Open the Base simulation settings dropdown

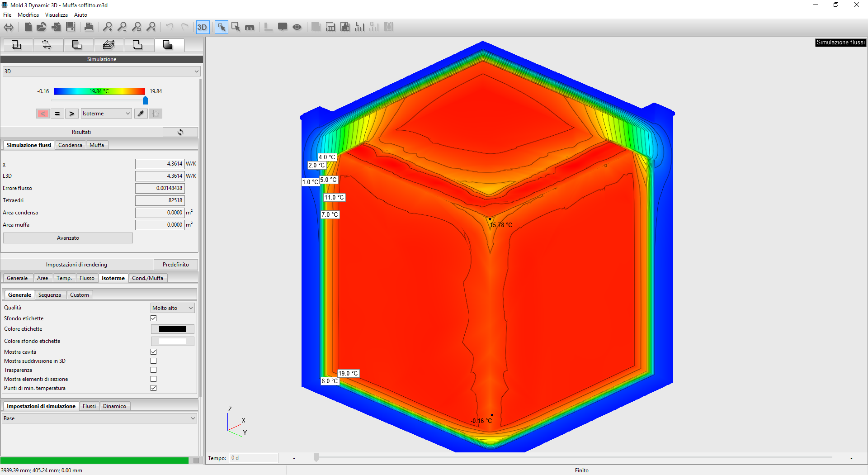(99, 418)
